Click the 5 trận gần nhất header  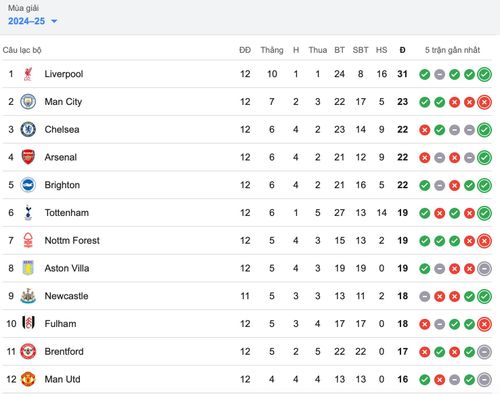[x=452, y=50]
